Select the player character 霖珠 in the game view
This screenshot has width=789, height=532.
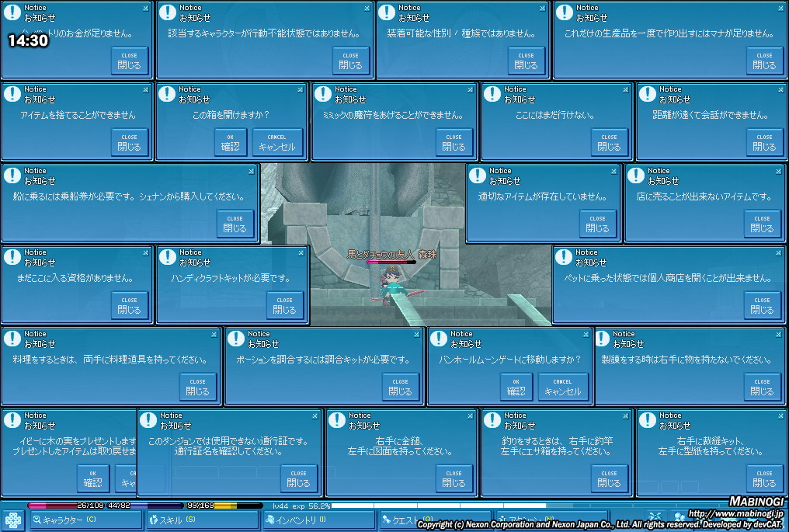[391, 287]
